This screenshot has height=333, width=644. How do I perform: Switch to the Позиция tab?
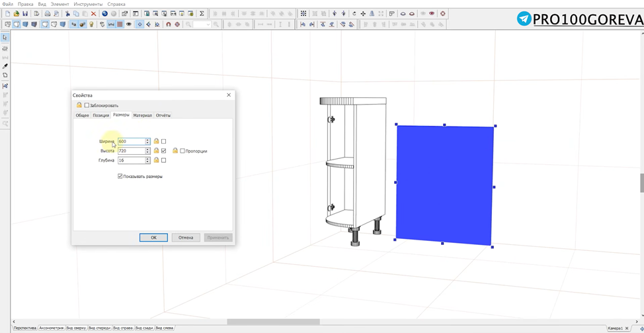point(101,115)
